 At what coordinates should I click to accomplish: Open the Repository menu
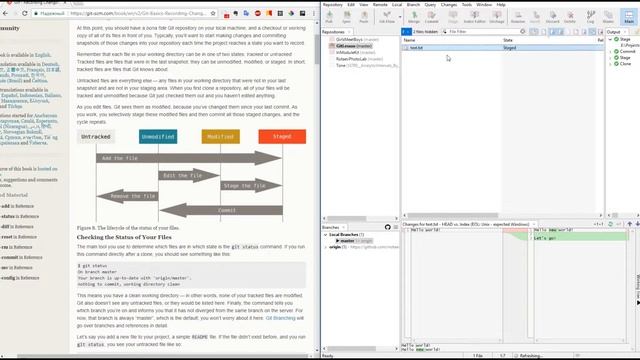pos(332,4)
